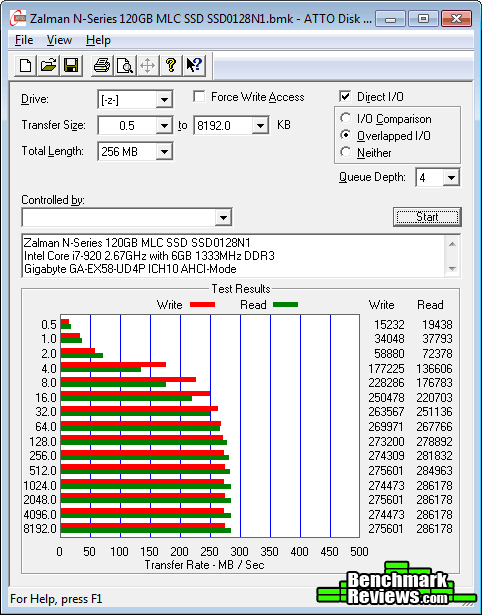
Task: Open the Drive dropdown
Action: [x=164, y=100]
